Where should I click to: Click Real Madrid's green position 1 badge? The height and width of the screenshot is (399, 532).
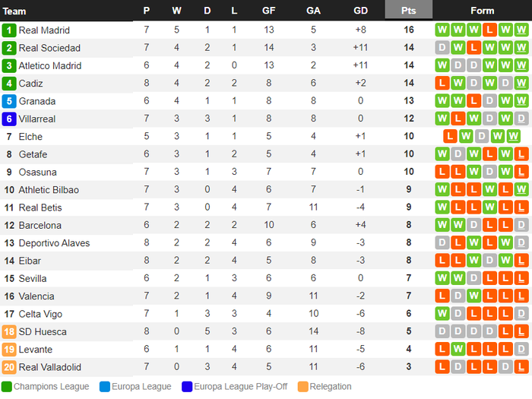coord(9,30)
